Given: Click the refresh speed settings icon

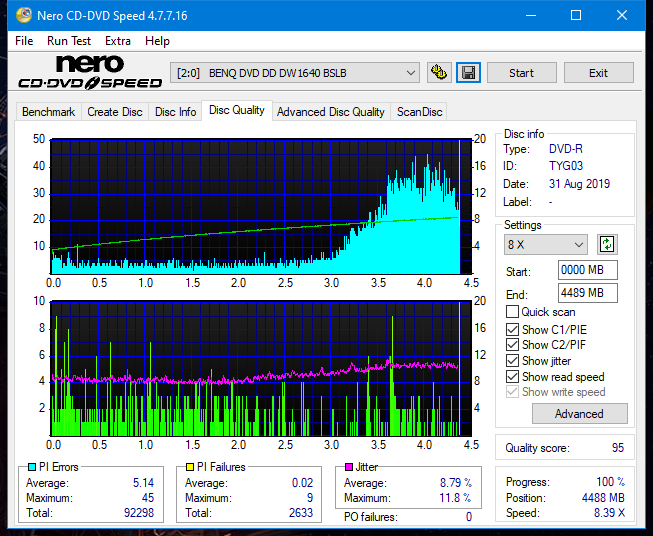Looking at the screenshot, I should (x=607, y=244).
